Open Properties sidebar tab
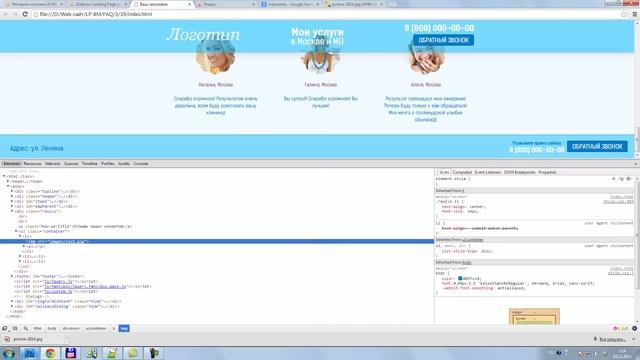 pyautogui.click(x=547, y=173)
